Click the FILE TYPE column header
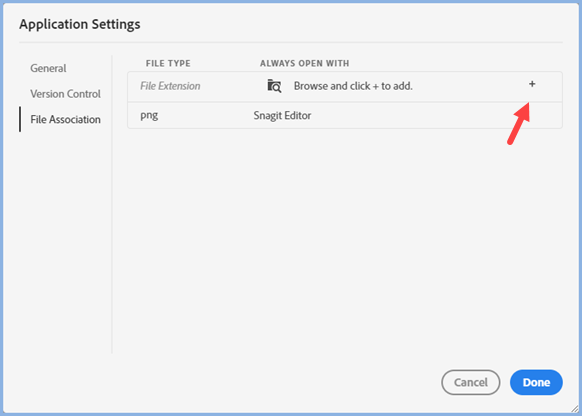Image resolution: width=582 pixels, height=416 pixels. pyautogui.click(x=168, y=63)
